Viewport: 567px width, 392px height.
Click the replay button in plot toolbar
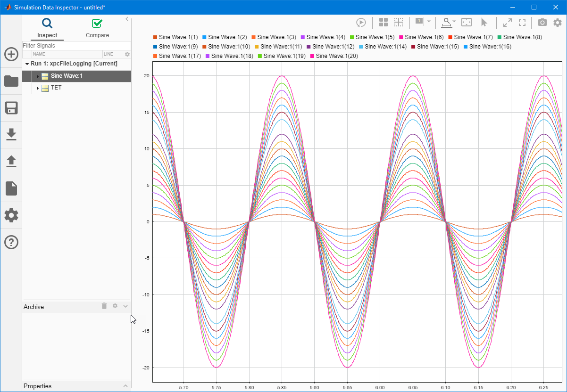pyautogui.click(x=361, y=23)
